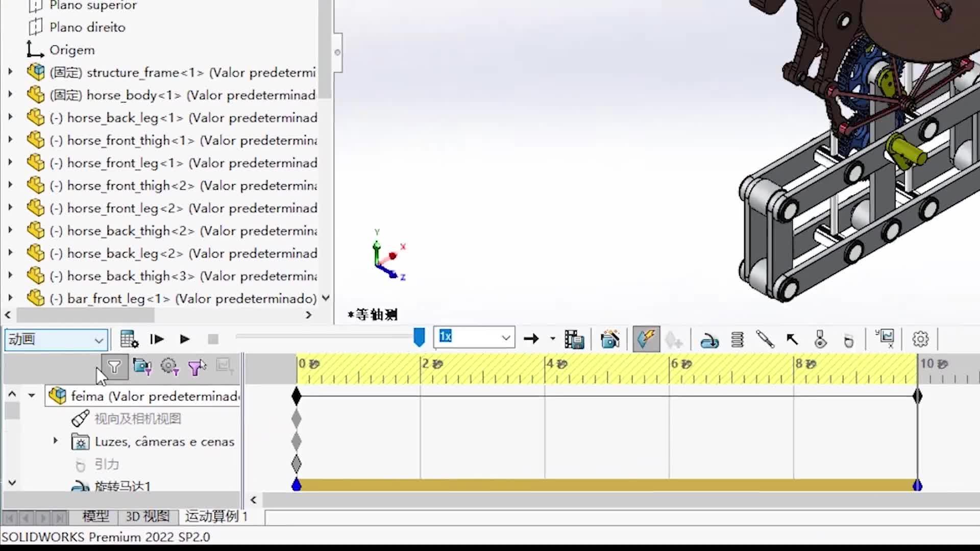This screenshot has width=980, height=551.
Task: Select the Spring tool
Action: [x=737, y=339]
